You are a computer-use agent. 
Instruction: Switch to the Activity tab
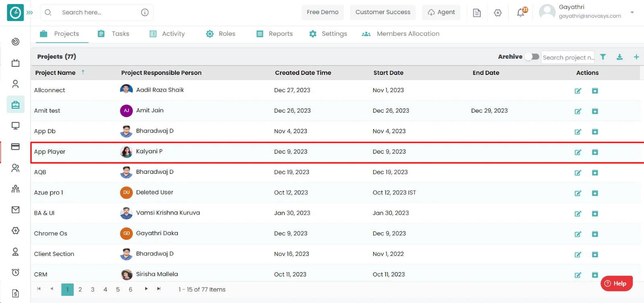(167, 34)
